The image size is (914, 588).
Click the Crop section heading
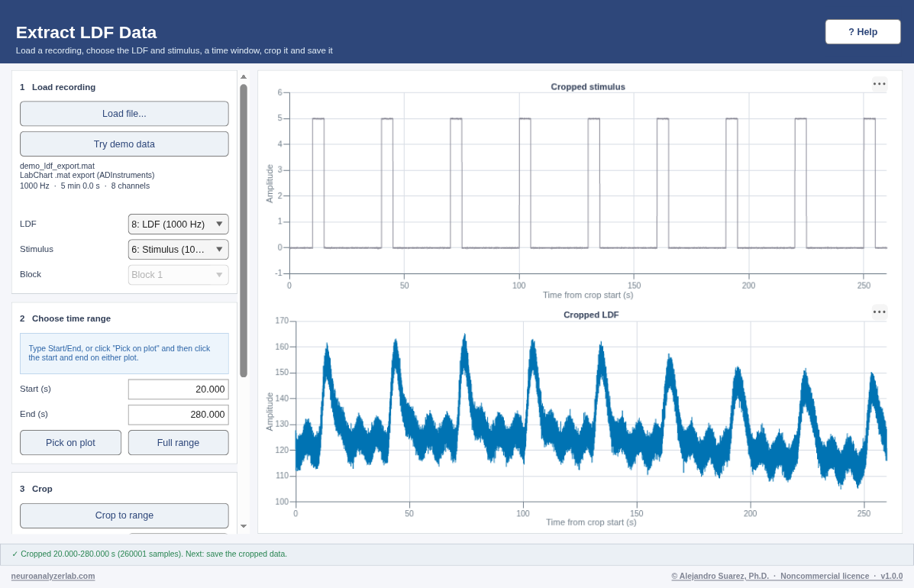coord(42,489)
